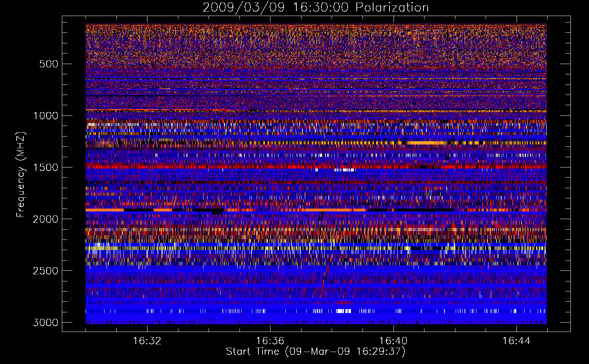Select the 2500 frequency tick label

[46, 271]
